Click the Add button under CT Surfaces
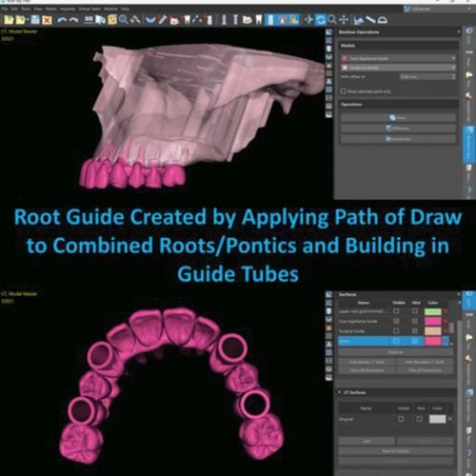Screen dimensions: 476x476 point(367,441)
